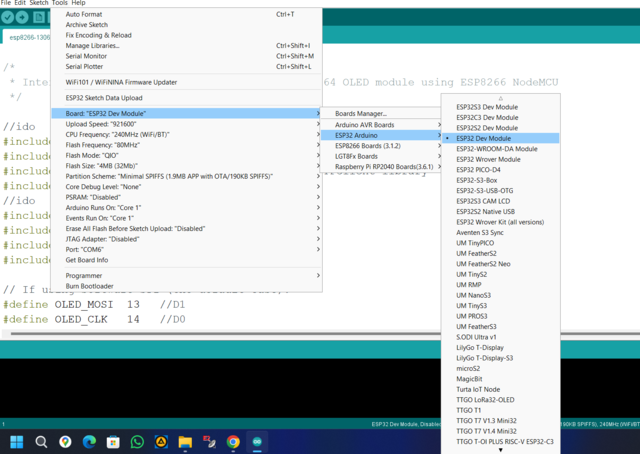The height and width of the screenshot is (454, 640).
Task: Click the New sketch toolbar icon
Action: click(39, 17)
